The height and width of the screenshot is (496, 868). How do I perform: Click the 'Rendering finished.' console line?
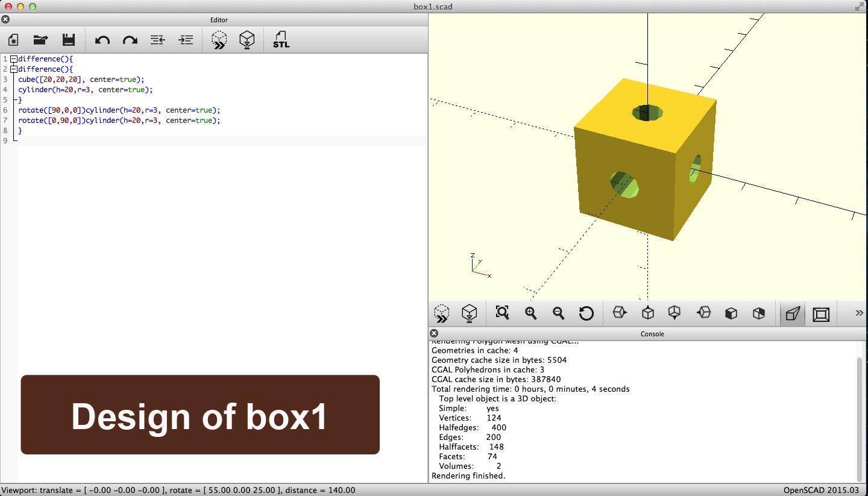[468, 476]
